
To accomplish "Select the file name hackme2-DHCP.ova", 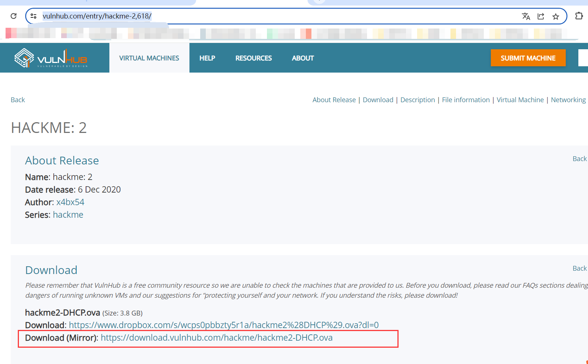I will (x=63, y=313).
